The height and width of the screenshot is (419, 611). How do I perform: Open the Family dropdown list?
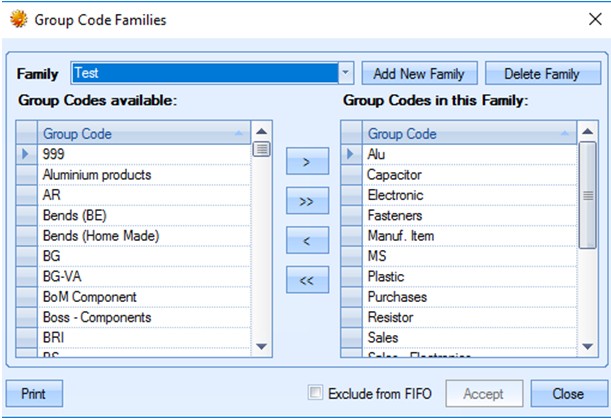[x=346, y=73]
